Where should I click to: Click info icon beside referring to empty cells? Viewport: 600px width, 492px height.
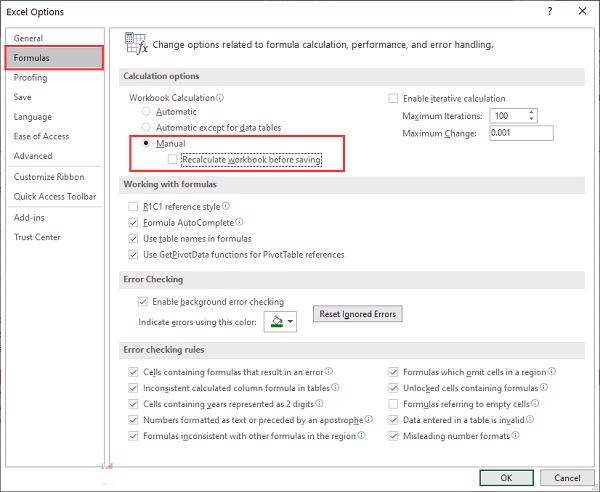(x=535, y=403)
